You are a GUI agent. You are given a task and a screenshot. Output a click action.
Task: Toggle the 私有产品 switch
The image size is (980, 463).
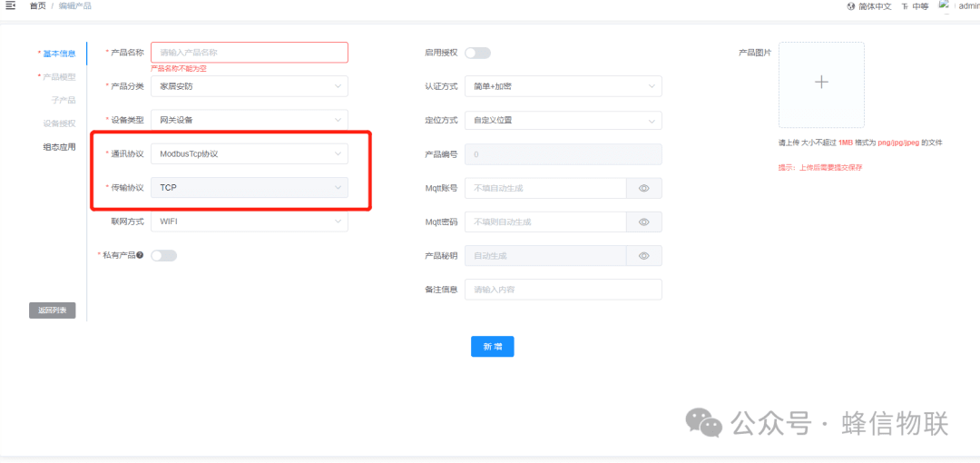[x=163, y=255]
